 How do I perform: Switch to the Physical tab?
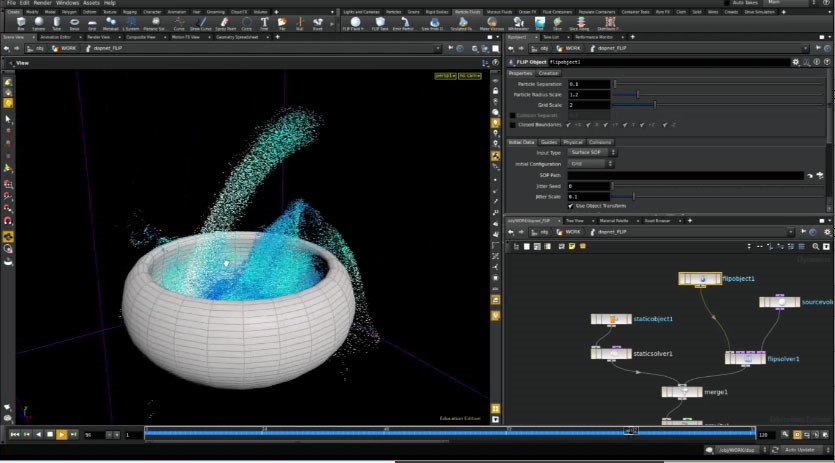tap(573, 142)
